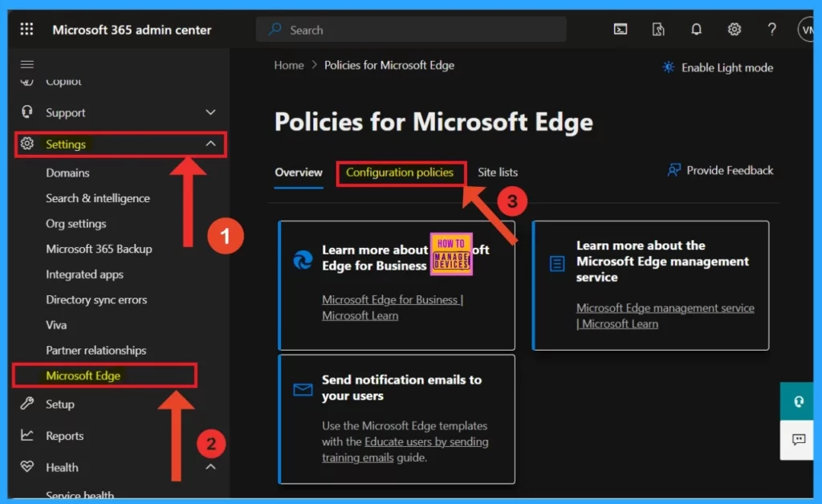This screenshot has width=822, height=504.
Task: Switch to the Overview tab
Action: 299,173
